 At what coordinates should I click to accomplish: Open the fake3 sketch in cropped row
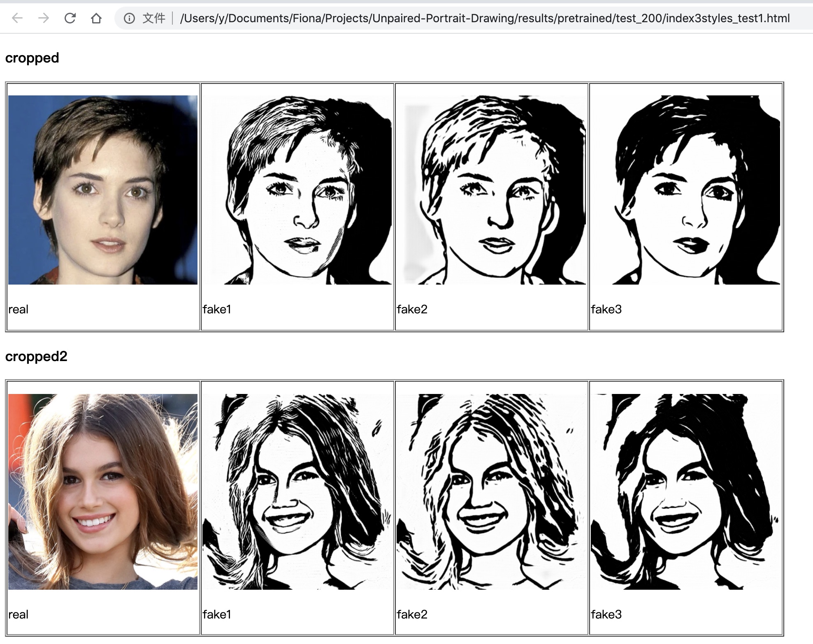tap(685, 190)
